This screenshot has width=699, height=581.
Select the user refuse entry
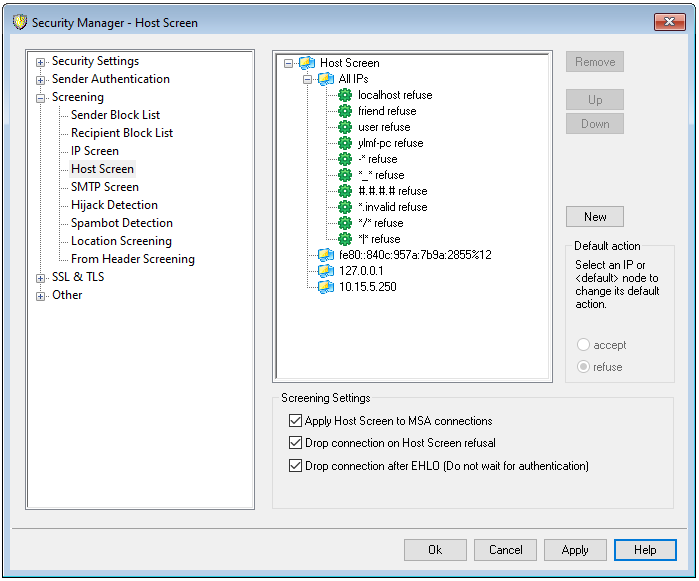click(x=384, y=127)
